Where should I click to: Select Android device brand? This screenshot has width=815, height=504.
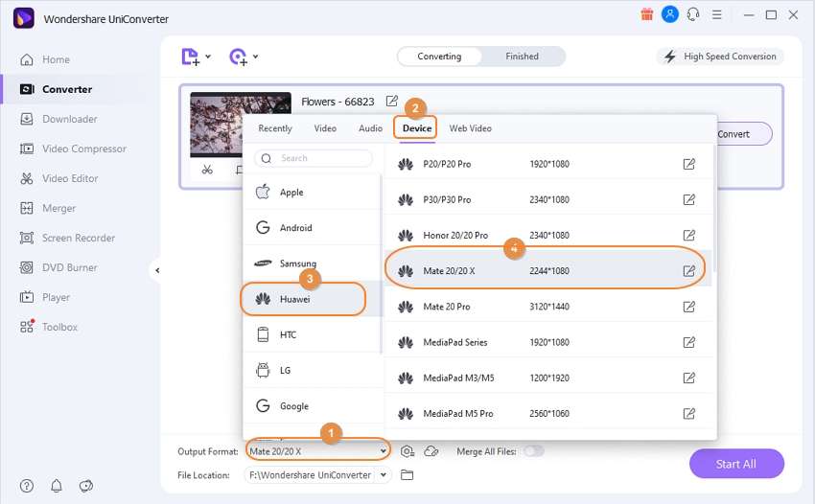(x=312, y=228)
